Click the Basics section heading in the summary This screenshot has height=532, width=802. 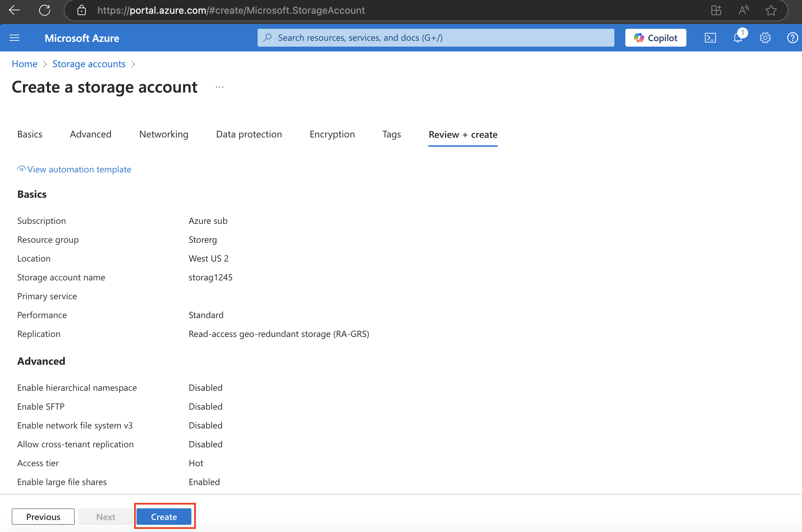32,194
